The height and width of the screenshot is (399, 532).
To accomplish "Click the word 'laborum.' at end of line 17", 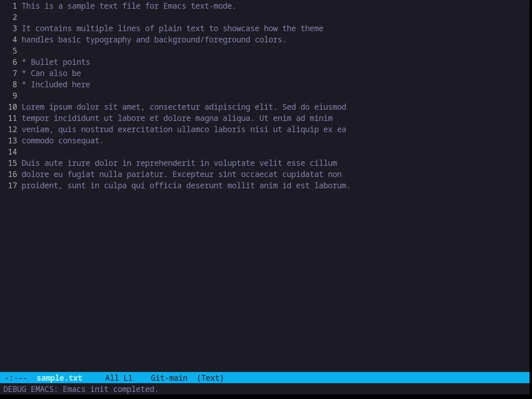I will (332, 185).
